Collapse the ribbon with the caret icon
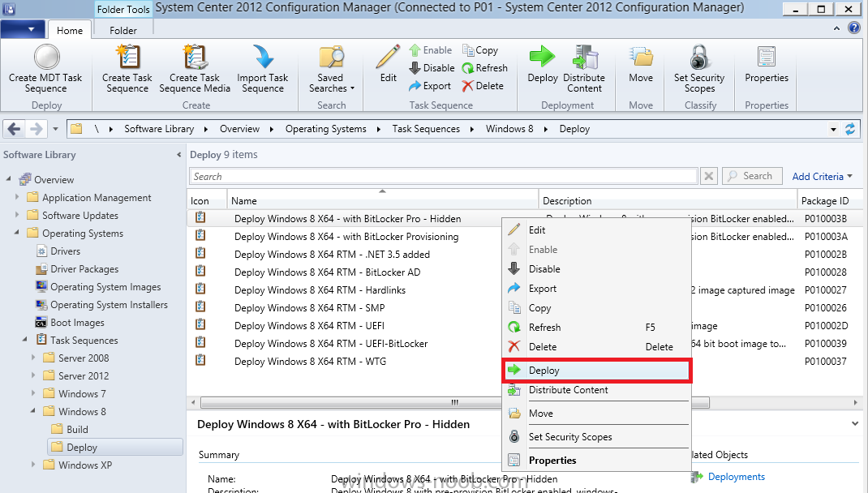The height and width of the screenshot is (493, 868). pyautogui.click(x=836, y=28)
